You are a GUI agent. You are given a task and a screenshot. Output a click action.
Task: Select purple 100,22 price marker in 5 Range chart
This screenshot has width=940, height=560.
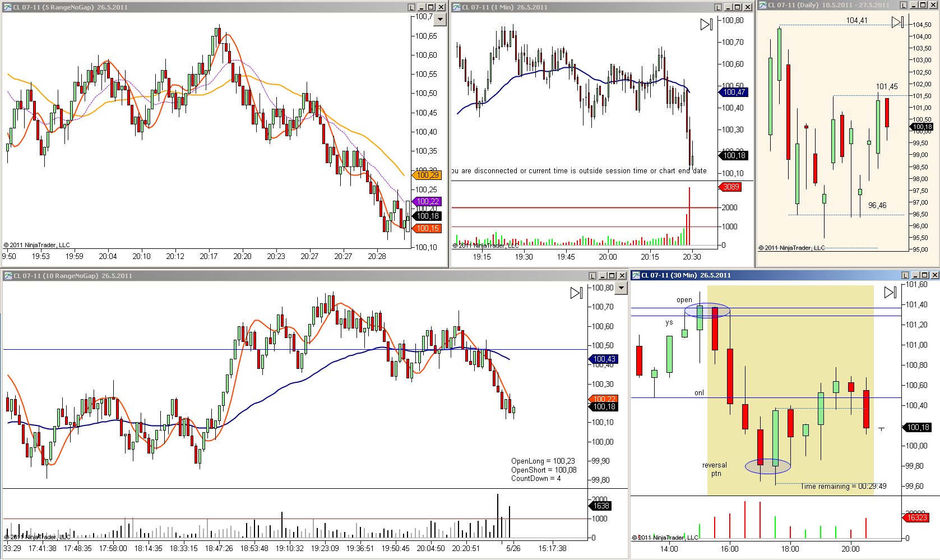click(427, 202)
